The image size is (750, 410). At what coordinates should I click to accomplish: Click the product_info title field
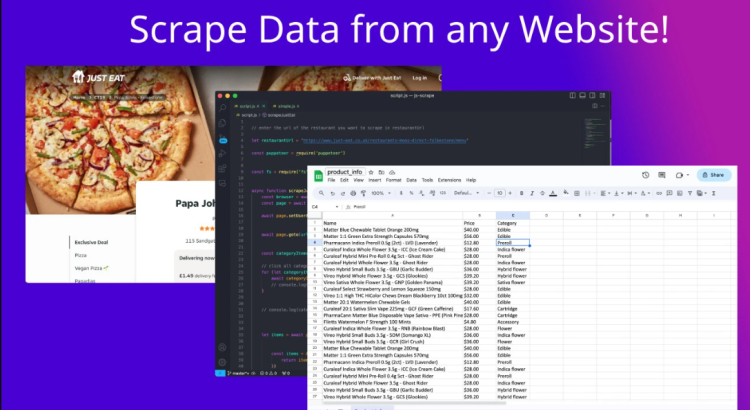(x=345, y=172)
